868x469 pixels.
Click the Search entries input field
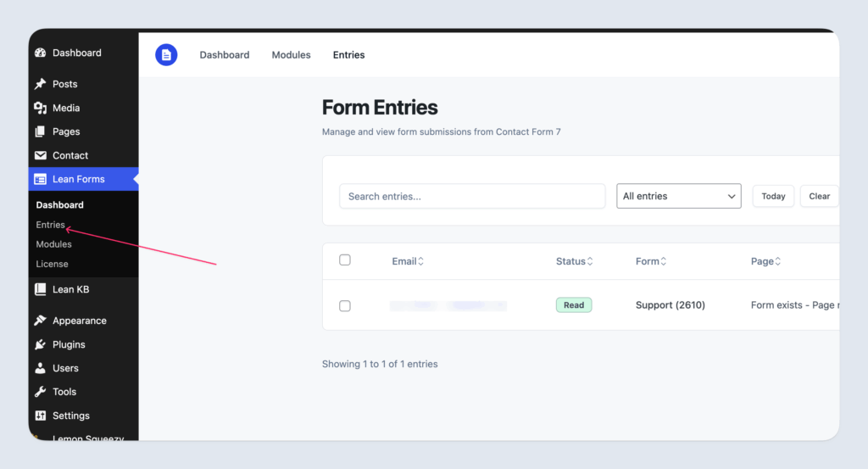click(x=472, y=196)
